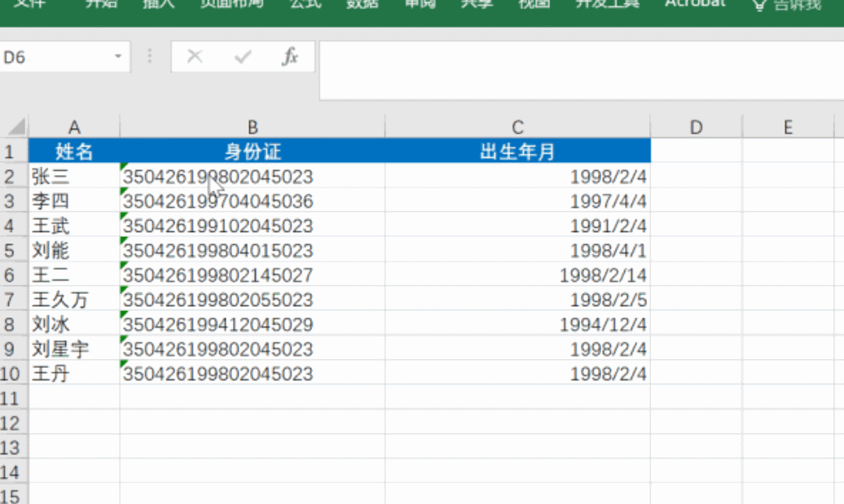Screen dimensions: 844x504
Task: Click the 姓名 header cell
Action: click(x=74, y=151)
